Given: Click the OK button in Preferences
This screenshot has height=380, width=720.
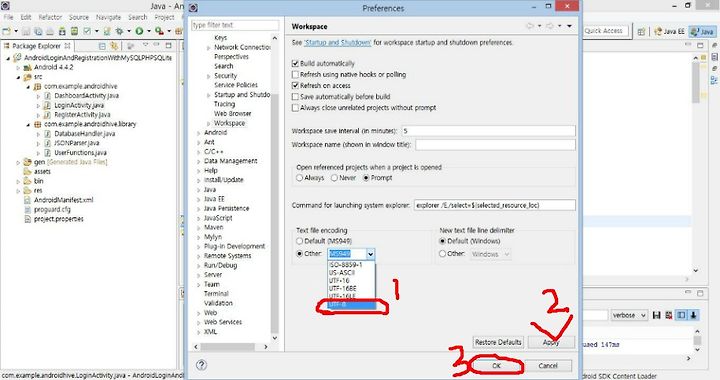Looking at the screenshot, I should [x=496, y=366].
